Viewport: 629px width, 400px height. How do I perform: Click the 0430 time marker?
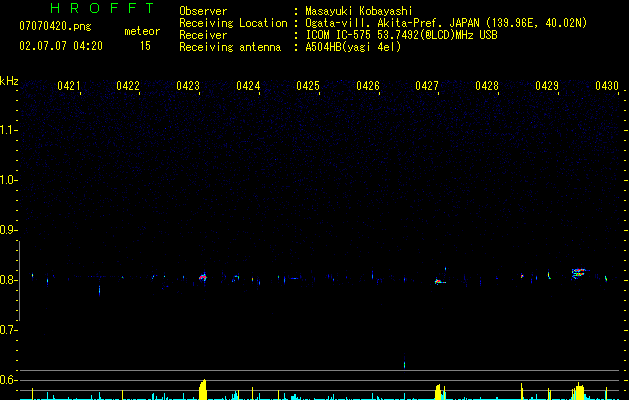(x=607, y=86)
